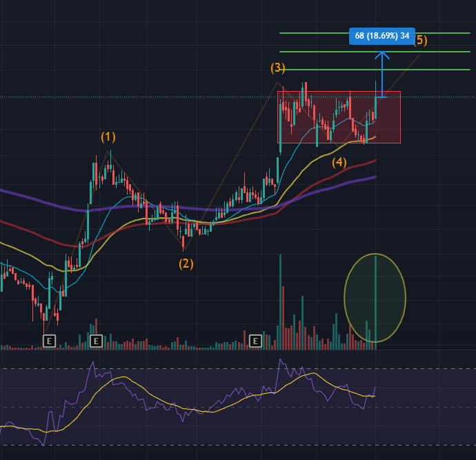Select the blue measurement arrow head
Image resolution: width=476 pixels, height=460 pixels.
[382, 55]
